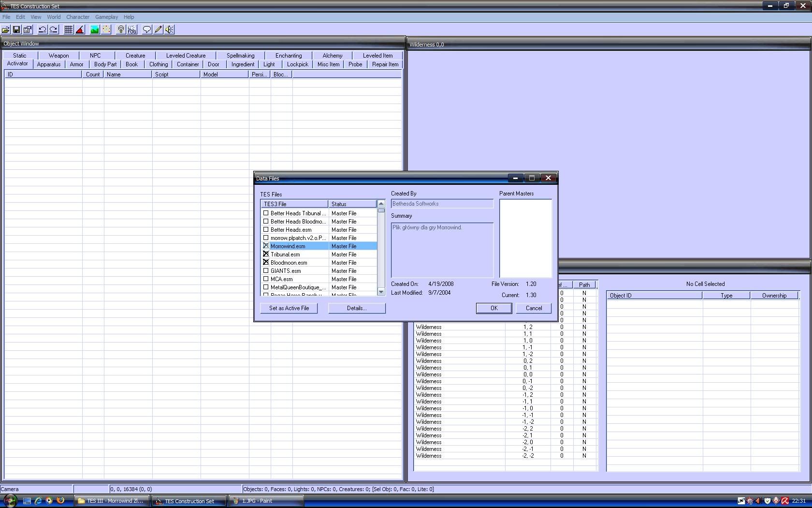This screenshot has width=812, height=508.
Task: Sort by the Status column header
Action: (352, 204)
